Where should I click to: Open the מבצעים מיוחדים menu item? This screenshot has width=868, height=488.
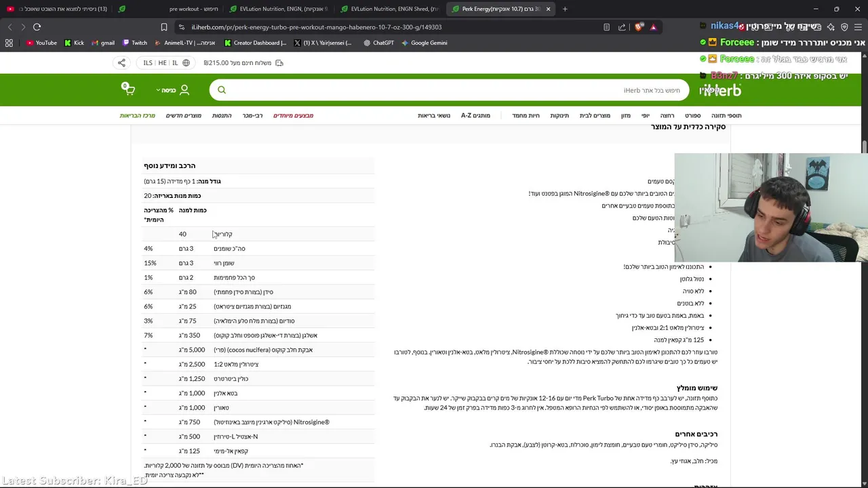click(x=294, y=116)
